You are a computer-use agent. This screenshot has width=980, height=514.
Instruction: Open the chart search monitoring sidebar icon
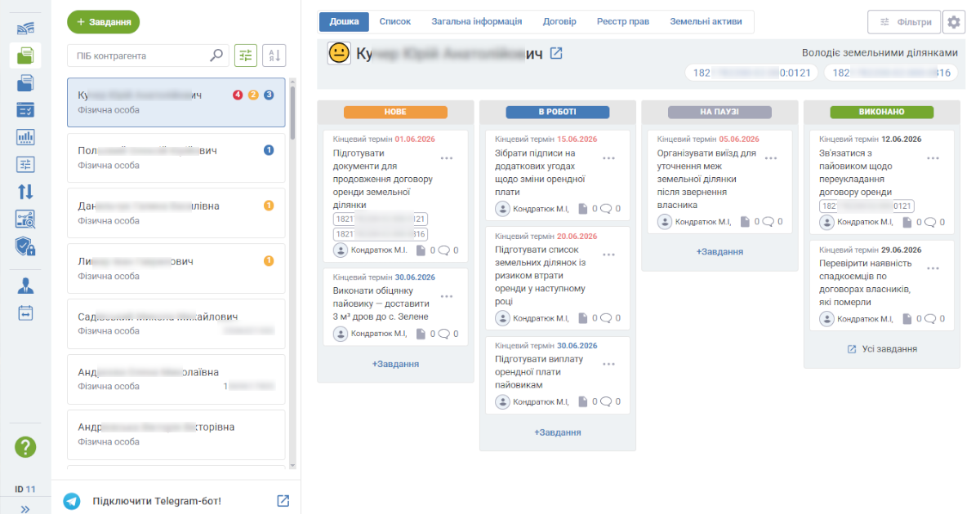pyautogui.click(x=25, y=219)
